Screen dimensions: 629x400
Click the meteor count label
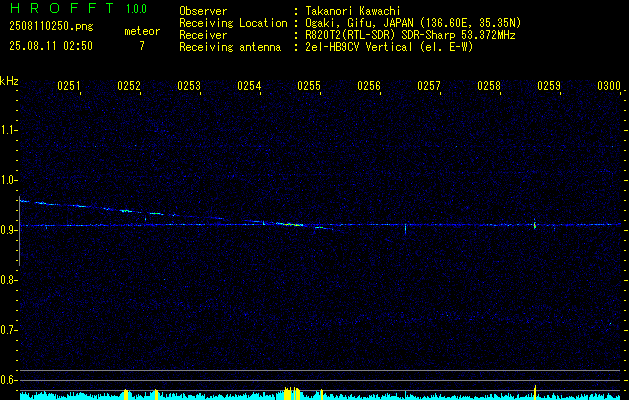(x=142, y=31)
